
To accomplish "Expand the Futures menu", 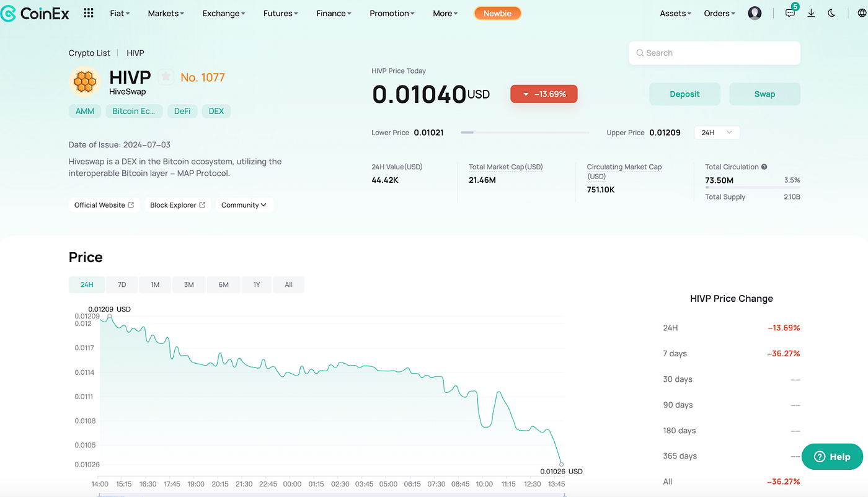I will pyautogui.click(x=281, y=13).
